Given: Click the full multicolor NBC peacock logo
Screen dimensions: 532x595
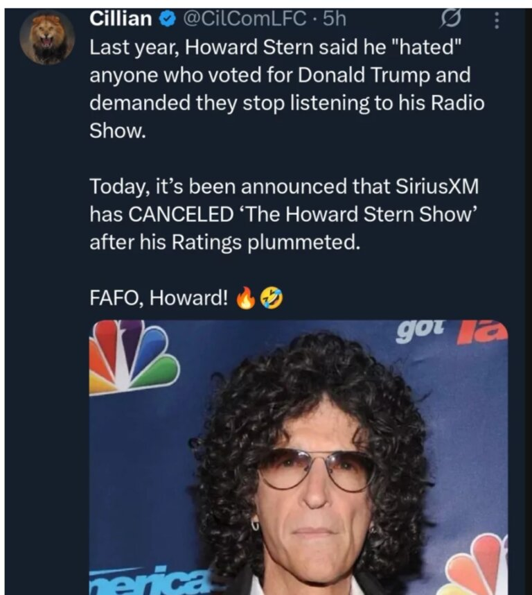Looking at the screenshot, I should pyautogui.click(x=132, y=357).
